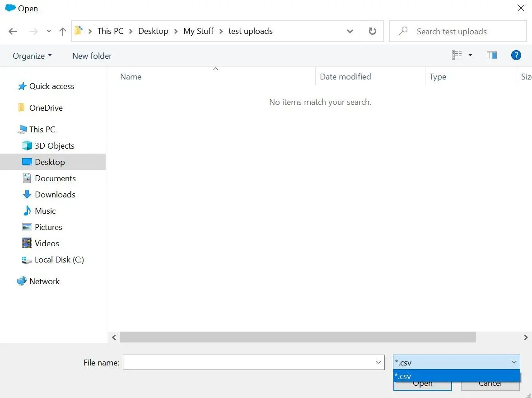
Task: Open recent locations dropdown arrow
Action: coord(49,31)
